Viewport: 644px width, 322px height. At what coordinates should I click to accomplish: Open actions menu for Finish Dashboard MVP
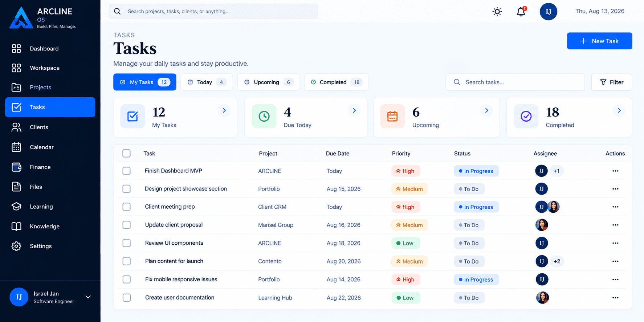(x=615, y=171)
